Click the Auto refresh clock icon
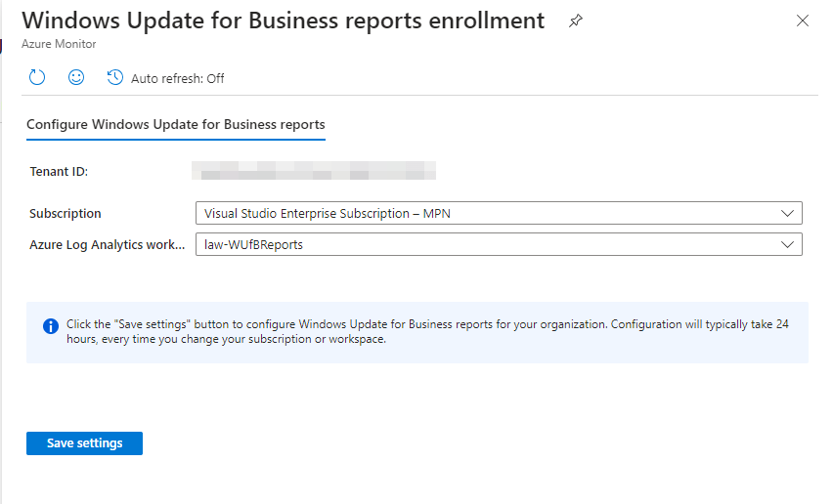 tap(115, 77)
